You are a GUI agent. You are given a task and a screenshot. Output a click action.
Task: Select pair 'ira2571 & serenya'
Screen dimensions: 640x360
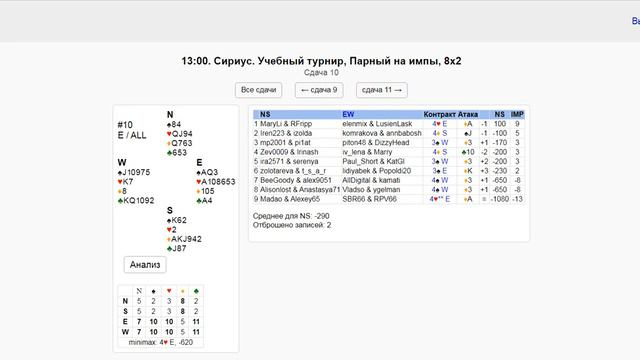[289, 162]
